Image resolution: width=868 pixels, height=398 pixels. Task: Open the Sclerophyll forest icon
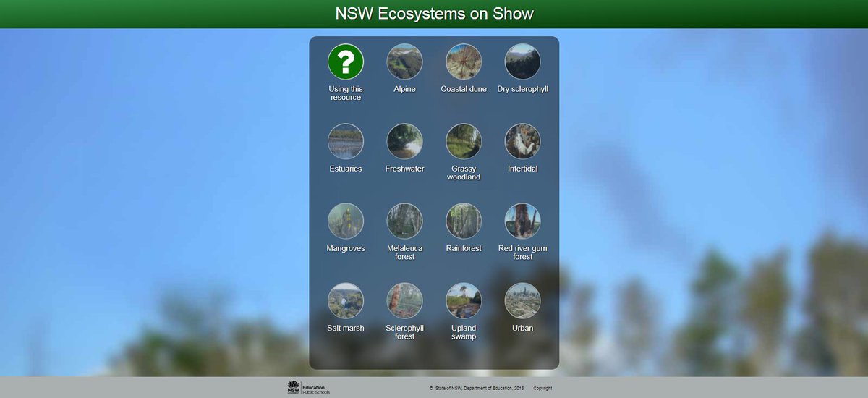tap(404, 300)
